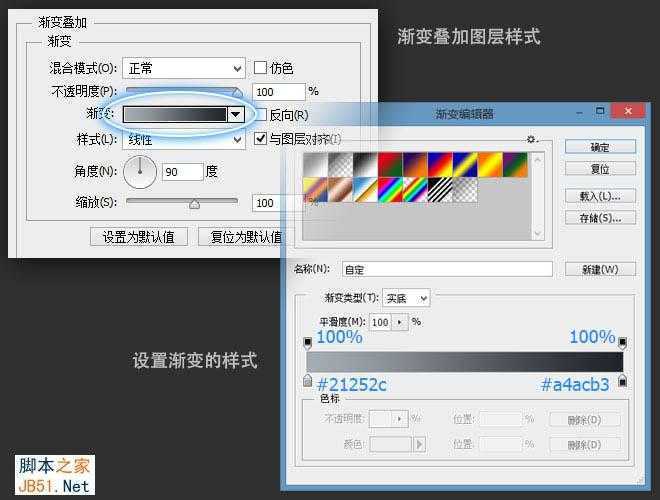The image size is (660, 500).
Task: Open the gradient presets gear menu
Action: click(532, 139)
